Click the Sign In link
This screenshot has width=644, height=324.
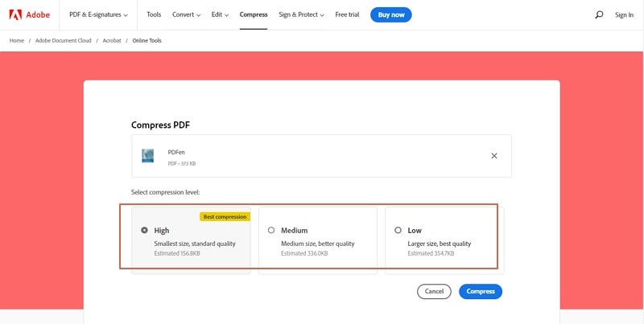(x=624, y=14)
